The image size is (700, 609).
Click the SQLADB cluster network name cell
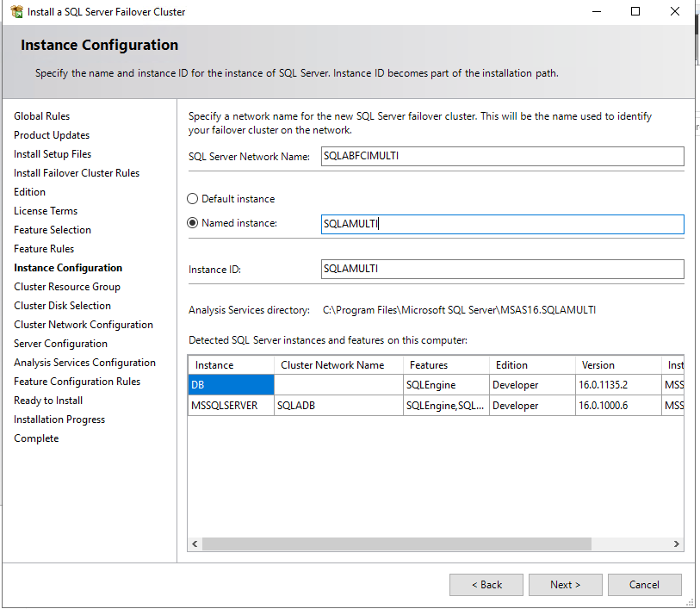[x=338, y=406]
